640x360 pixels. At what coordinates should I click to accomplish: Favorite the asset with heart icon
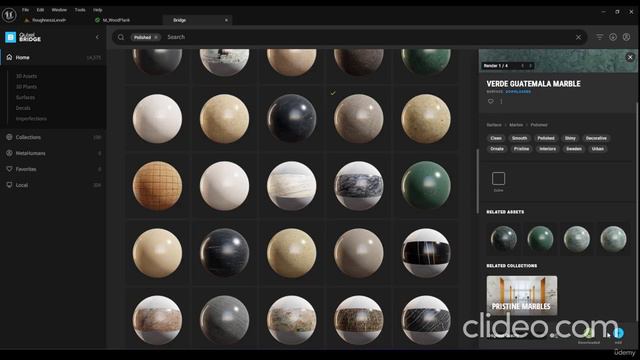click(491, 101)
